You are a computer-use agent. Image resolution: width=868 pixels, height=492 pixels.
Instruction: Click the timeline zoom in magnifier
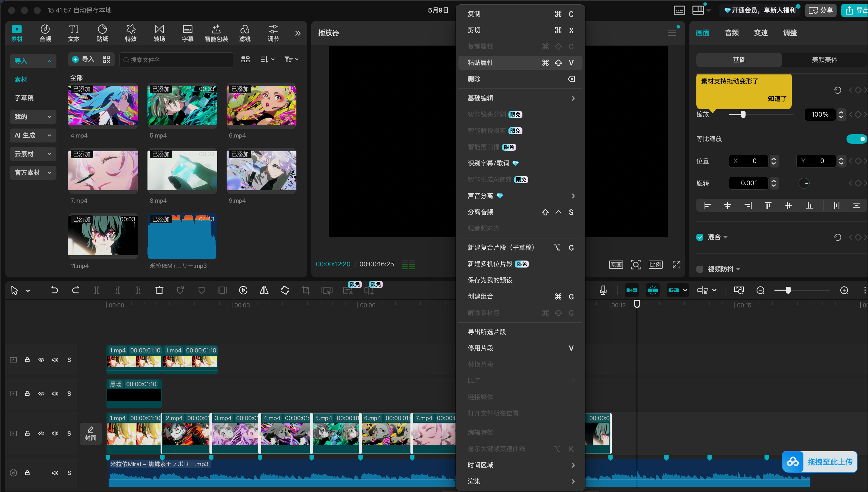click(x=844, y=290)
